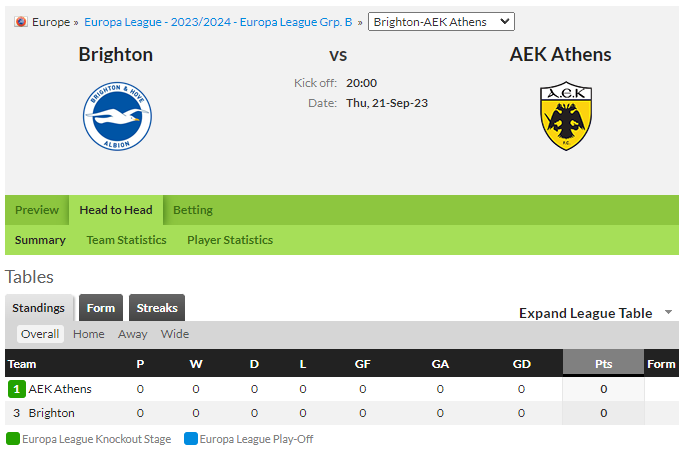The image size is (684, 462).
Task: Click the Expand League Table arrow
Action: click(668, 312)
